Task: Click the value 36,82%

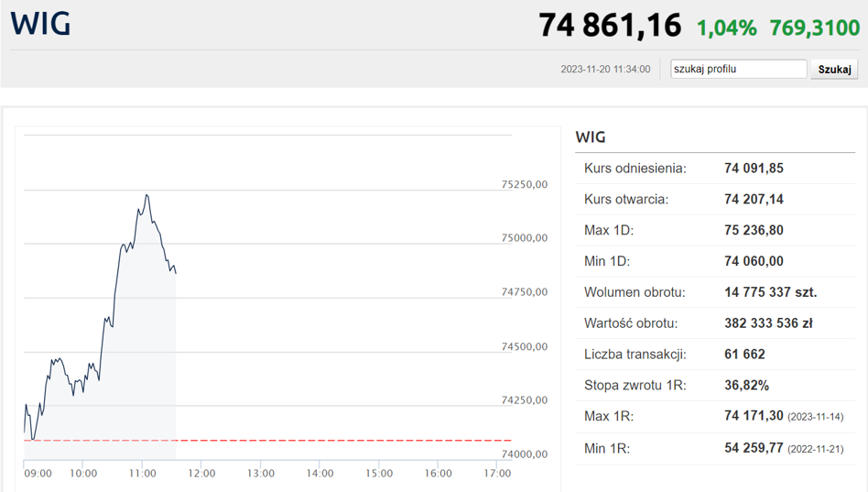Action: coord(747,386)
